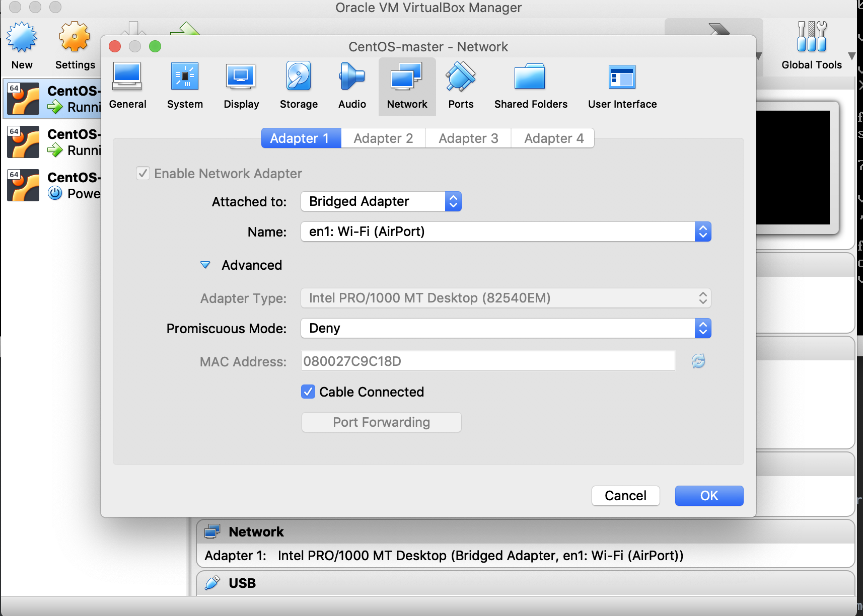Click the Cancel button
This screenshot has height=616, width=863.
(626, 496)
